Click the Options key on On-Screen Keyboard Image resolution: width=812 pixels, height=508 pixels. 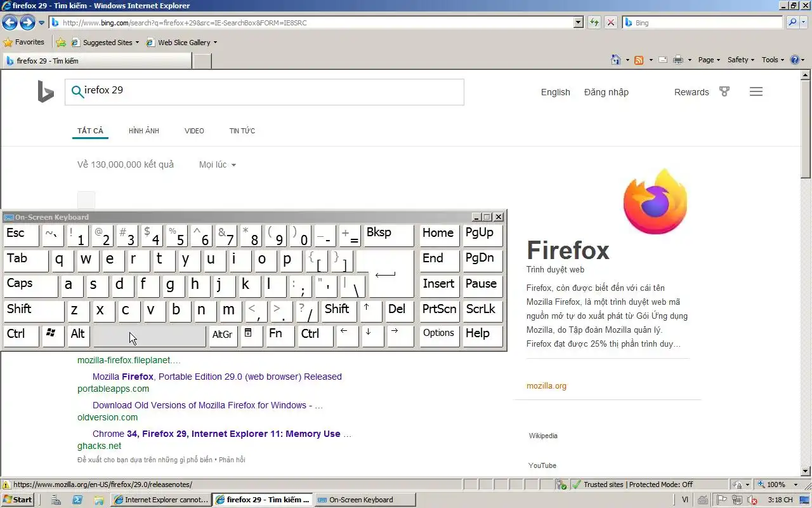pos(439,335)
